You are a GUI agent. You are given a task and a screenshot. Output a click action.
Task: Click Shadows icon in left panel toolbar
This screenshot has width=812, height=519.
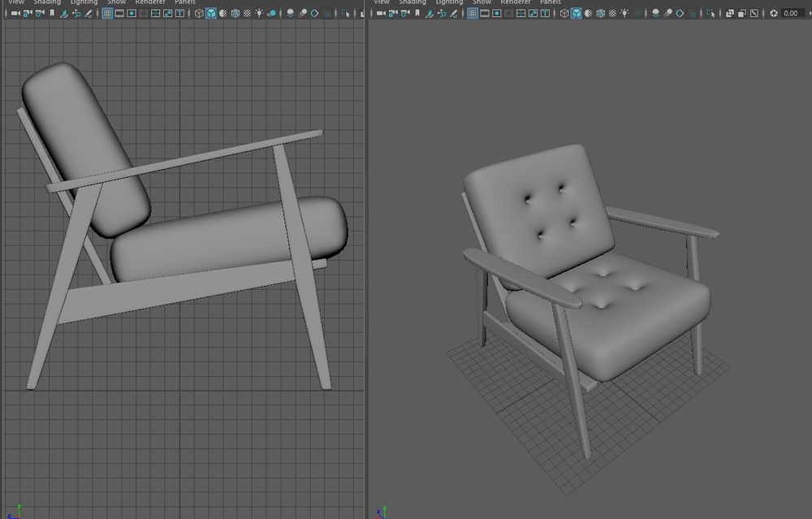click(x=272, y=14)
